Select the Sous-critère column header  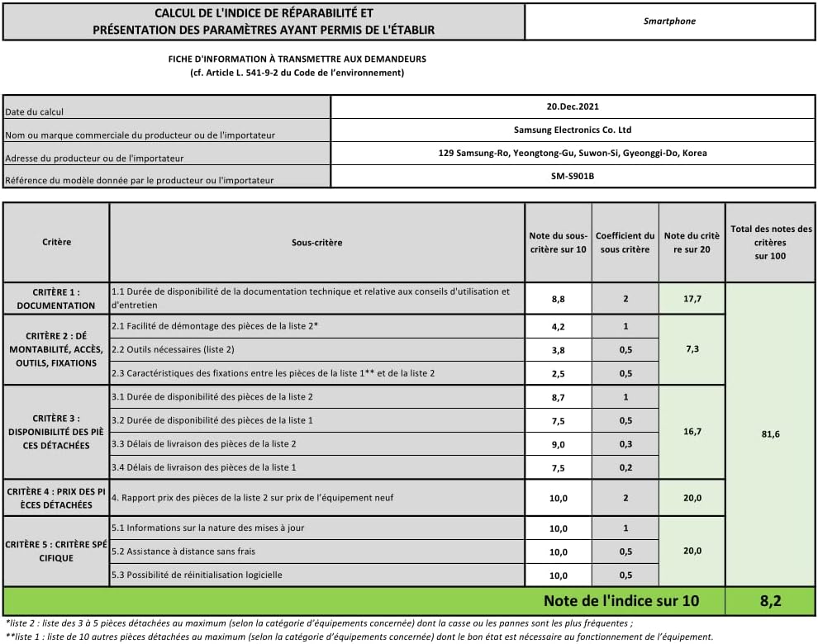click(317, 243)
